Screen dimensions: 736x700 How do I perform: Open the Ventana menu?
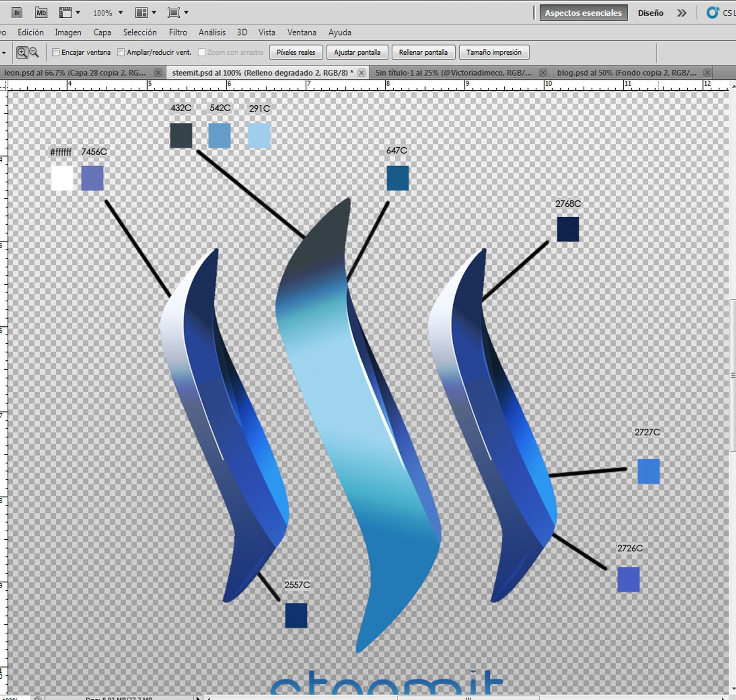pos(302,32)
